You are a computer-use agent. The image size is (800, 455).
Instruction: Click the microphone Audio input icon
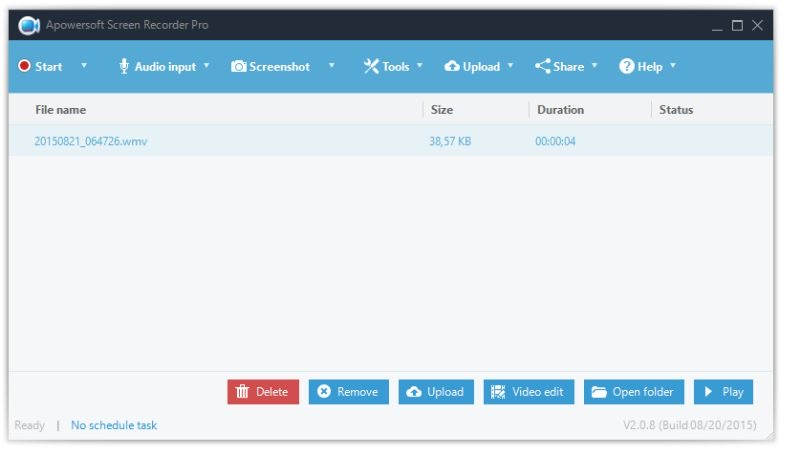click(123, 66)
